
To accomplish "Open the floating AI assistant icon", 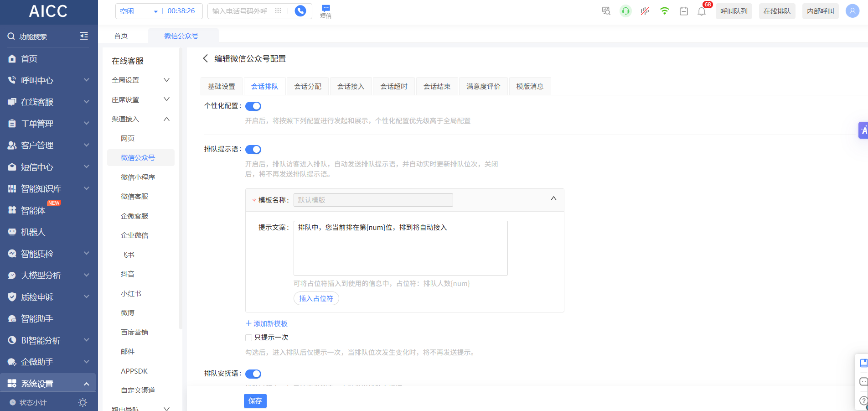I will (x=863, y=130).
